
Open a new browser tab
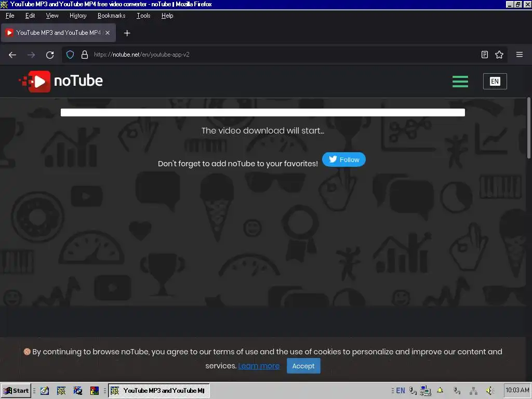[x=127, y=33]
